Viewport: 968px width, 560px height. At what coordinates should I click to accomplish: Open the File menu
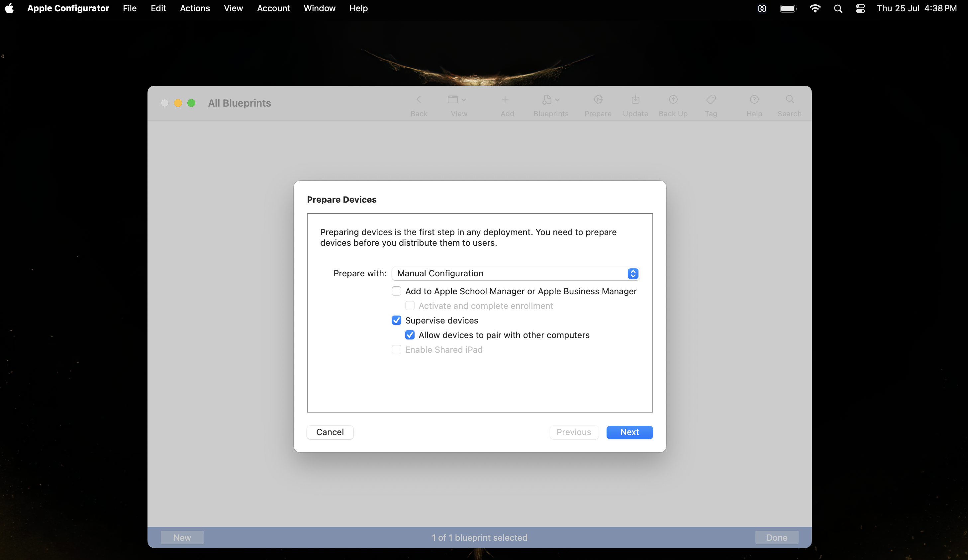[130, 8]
